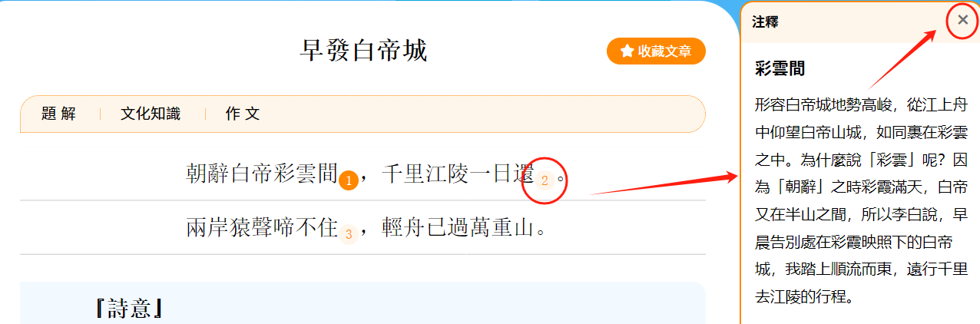Image resolution: width=980 pixels, height=324 pixels.
Task: Click the separator between 題解 and 文化知識
Action: [100, 114]
